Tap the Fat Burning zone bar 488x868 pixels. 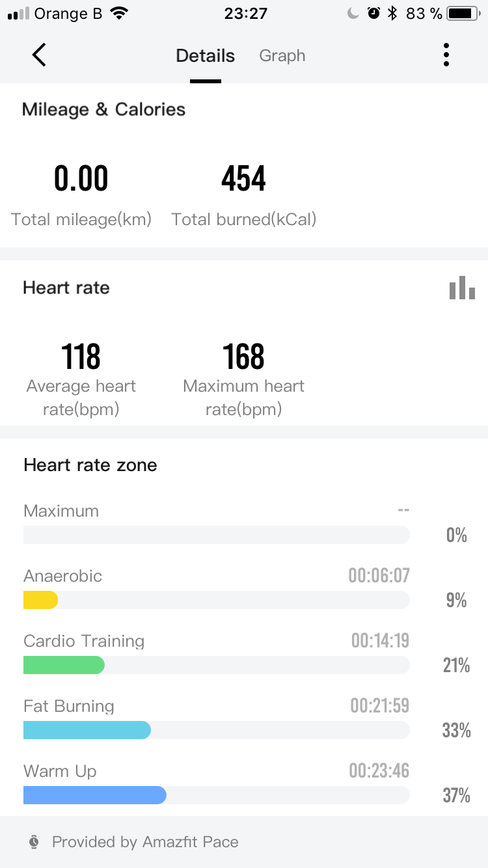pos(87,730)
